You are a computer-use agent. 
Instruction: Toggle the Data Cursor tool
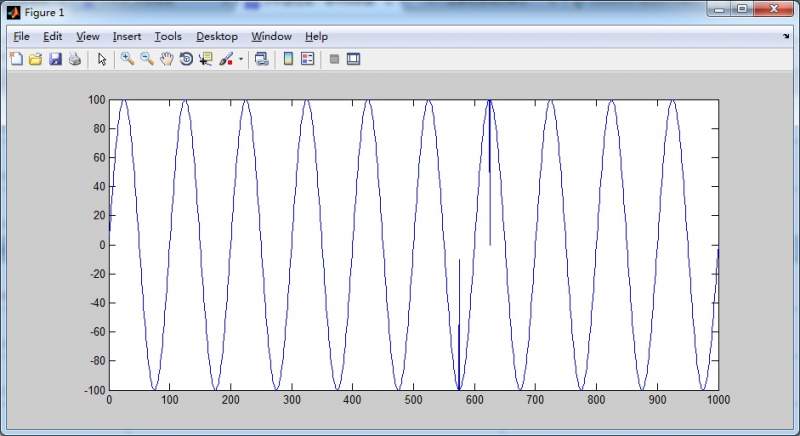pyautogui.click(x=206, y=59)
